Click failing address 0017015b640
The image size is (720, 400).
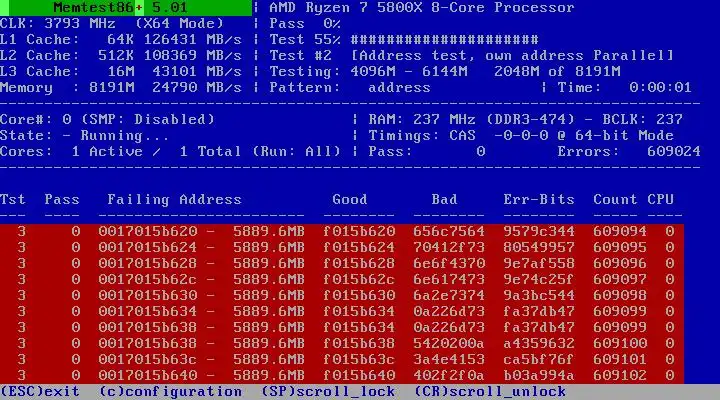pyautogui.click(x=147, y=375)
